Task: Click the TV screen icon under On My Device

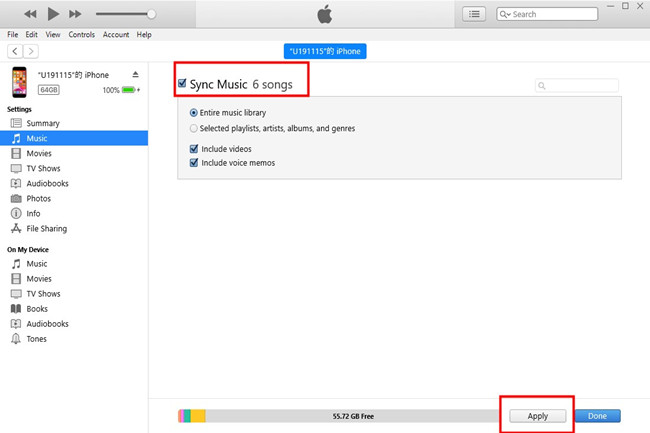Action: tap(16, 294)
